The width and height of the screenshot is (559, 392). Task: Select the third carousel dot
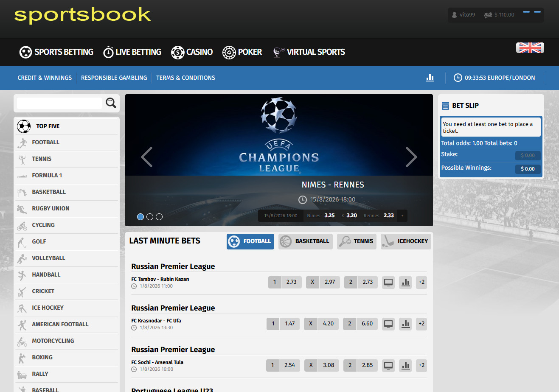click(x=159, y=217)
